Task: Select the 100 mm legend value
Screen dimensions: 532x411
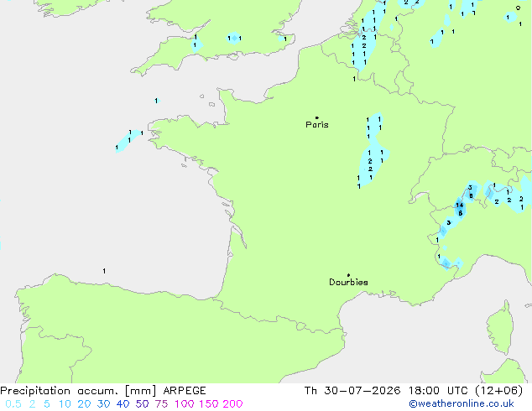Action: 185,404
